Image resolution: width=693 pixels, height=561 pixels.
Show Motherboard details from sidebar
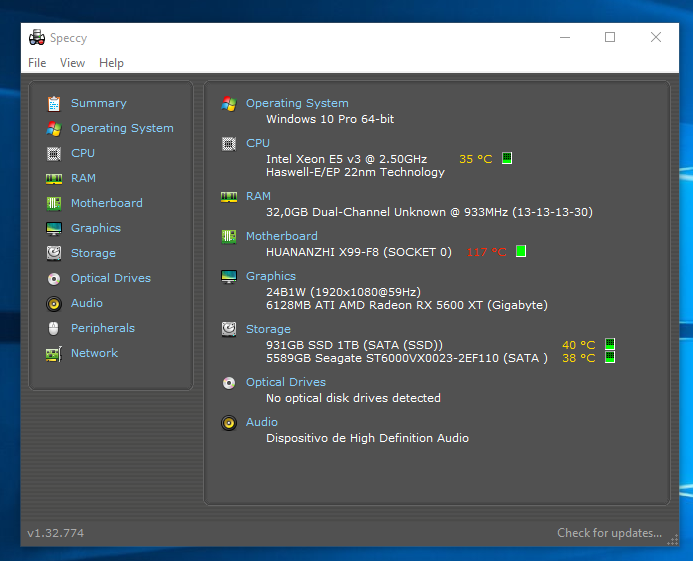107,203
